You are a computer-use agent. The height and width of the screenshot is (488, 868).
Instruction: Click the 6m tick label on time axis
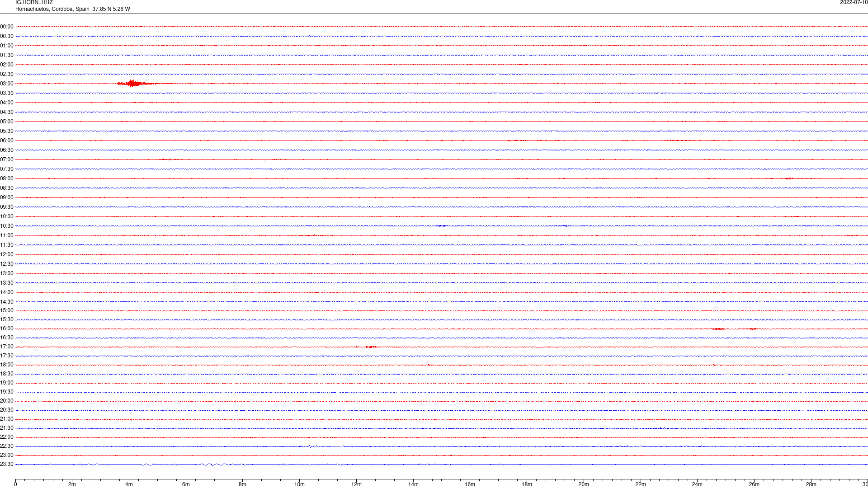point(186,484)
